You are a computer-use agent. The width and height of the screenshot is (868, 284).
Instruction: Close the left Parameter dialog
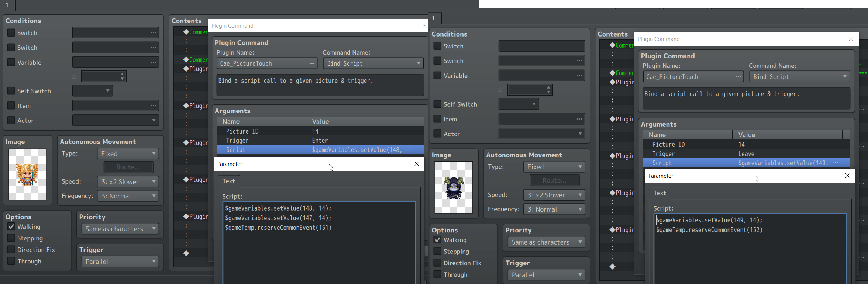pyautogui.click(x=417, y=164)
